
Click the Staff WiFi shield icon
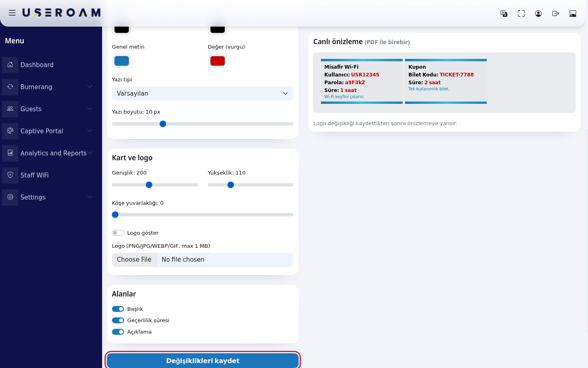pos(10,175)
